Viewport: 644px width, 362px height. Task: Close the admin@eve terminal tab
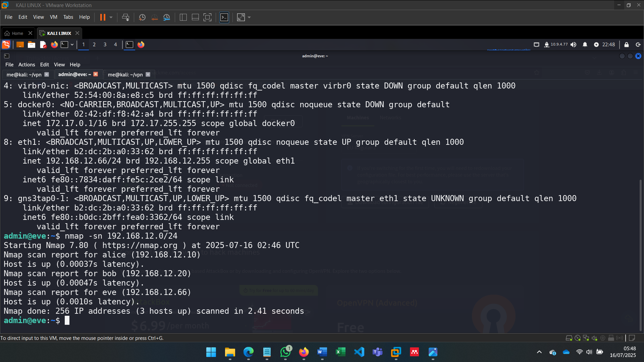pyautogui.click(x=96, y=74)
